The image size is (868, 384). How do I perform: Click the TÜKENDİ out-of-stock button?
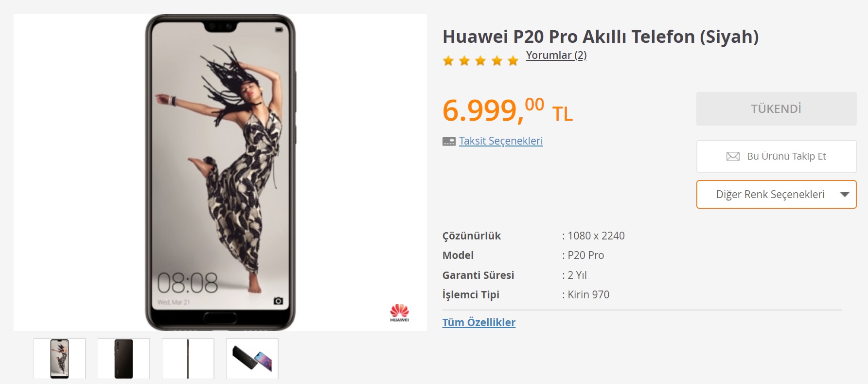click(x=776, y=109)
